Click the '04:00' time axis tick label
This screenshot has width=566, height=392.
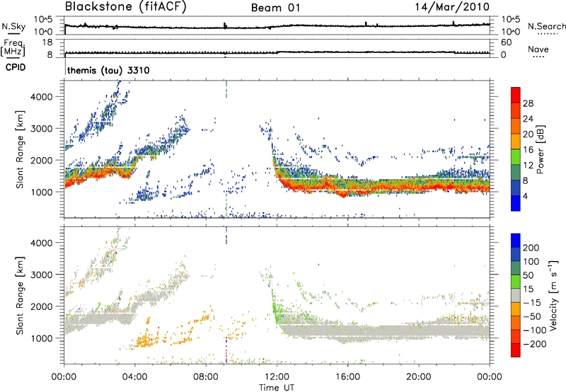click(135, 377)
